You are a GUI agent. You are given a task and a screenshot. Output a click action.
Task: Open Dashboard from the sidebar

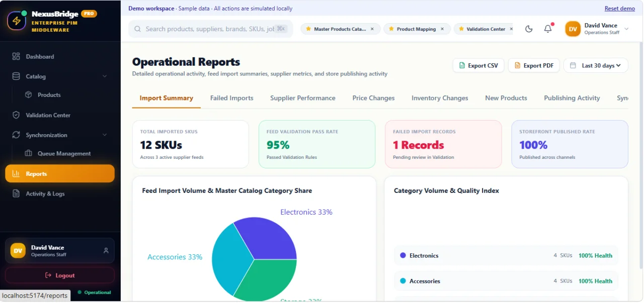[x=60, y=56]
